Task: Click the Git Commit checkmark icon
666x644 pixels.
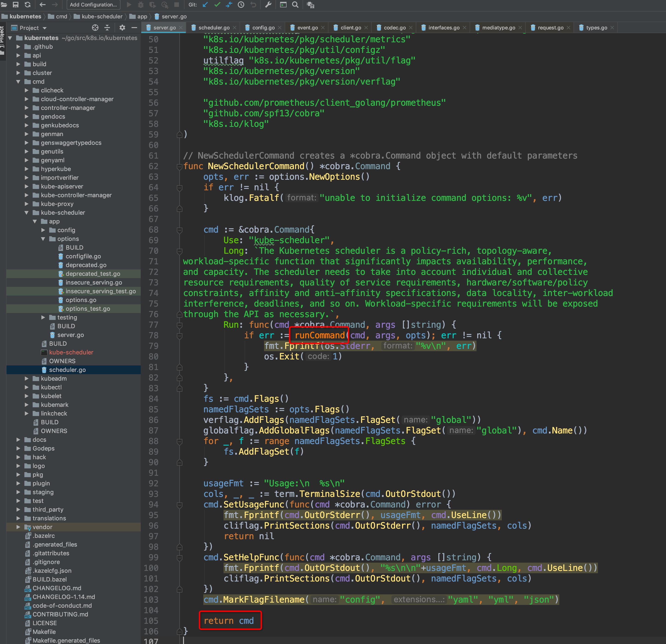Action: point(217,4)
